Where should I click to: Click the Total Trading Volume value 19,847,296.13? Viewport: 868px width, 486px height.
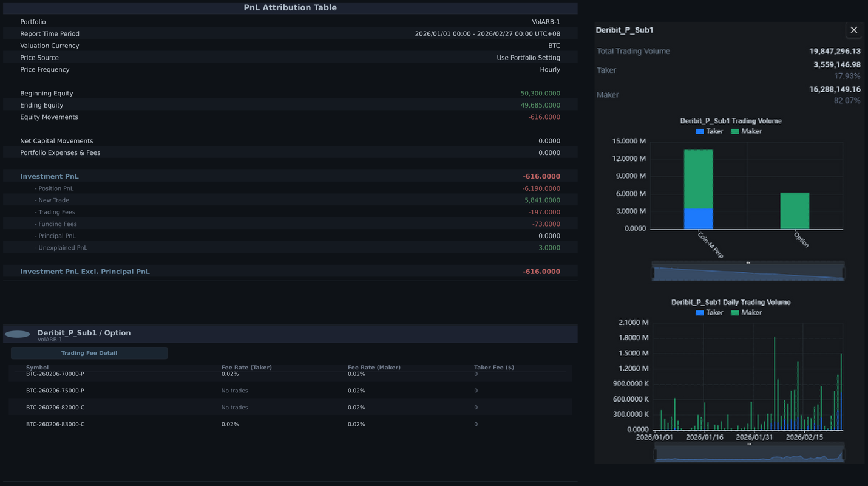pyautogui.click(x=835, y=52)
